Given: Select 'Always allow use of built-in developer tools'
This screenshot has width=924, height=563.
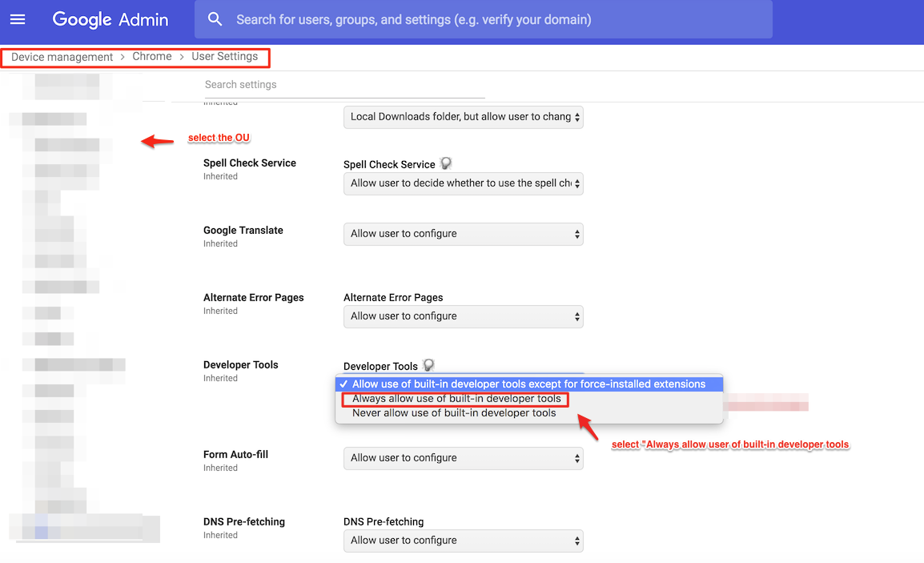Looking at the screenshot, I should [x=456, y=399].
